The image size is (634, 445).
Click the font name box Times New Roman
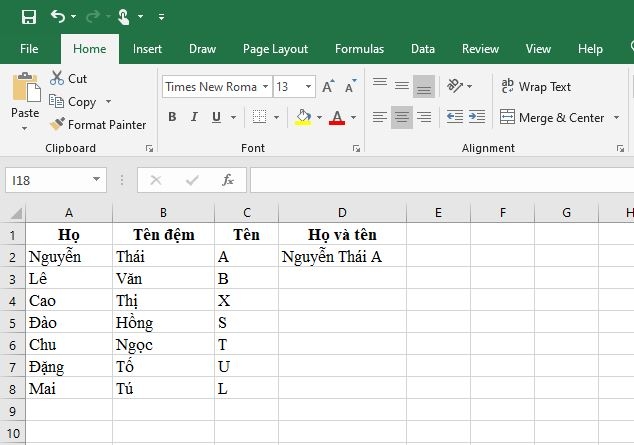coord(211,87)
